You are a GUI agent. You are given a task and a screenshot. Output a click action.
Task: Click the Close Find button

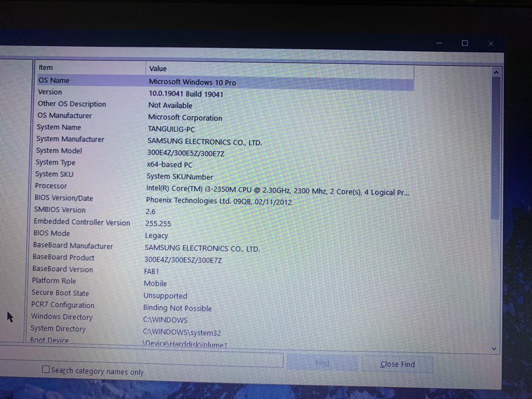[x=398, y=364]
